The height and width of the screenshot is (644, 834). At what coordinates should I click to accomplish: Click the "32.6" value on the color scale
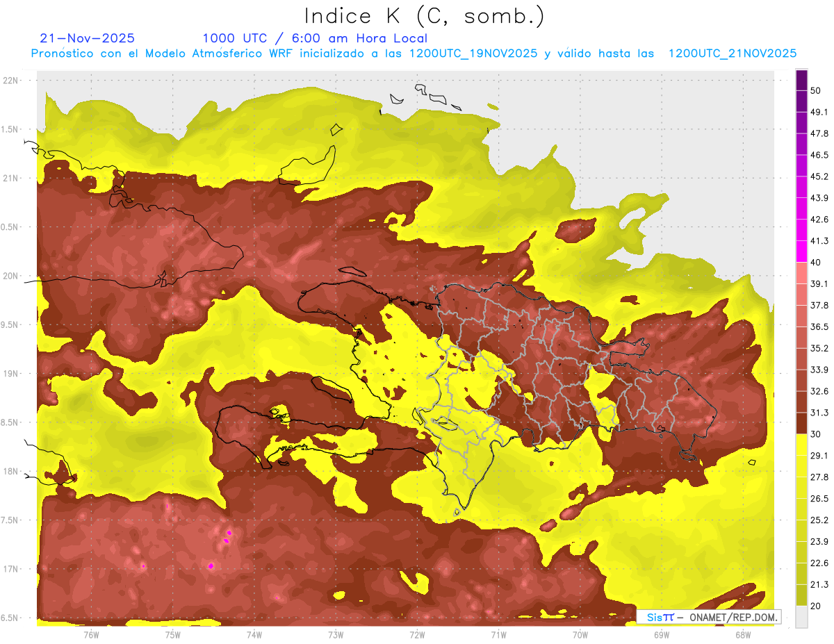(819, 391)
